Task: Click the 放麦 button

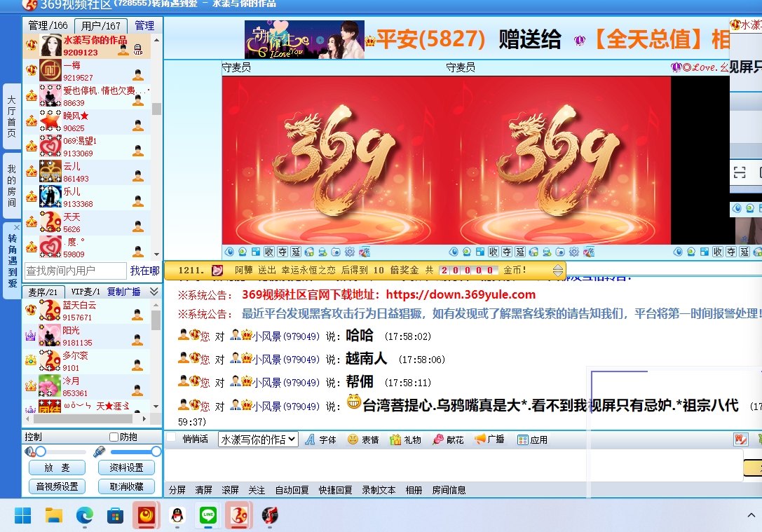Action: pos(57,468)
